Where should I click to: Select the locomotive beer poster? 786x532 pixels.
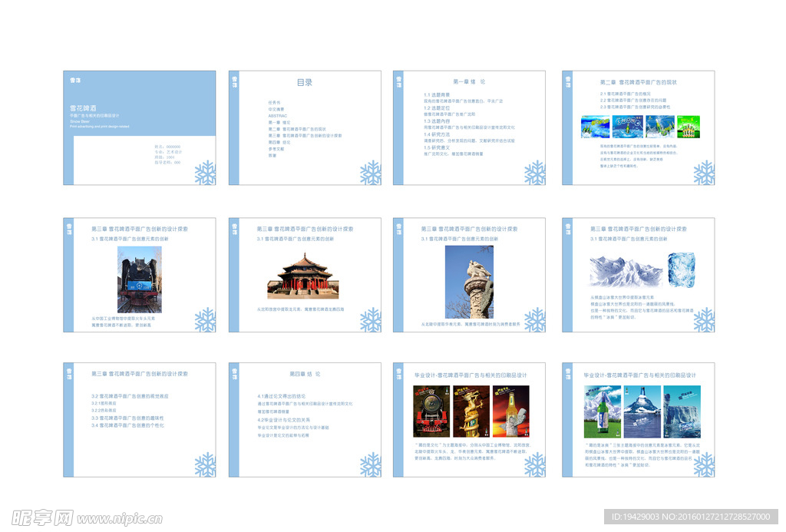(x=431, y=411)
